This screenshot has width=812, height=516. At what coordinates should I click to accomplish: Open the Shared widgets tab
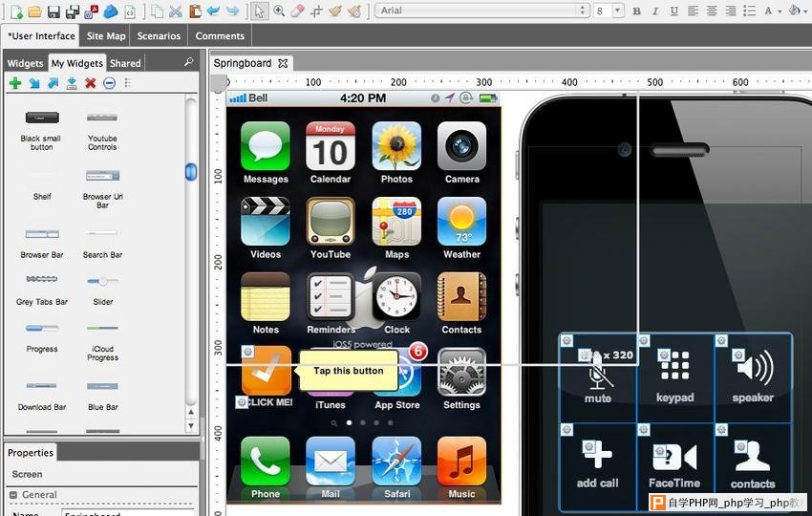coord(125,63)
